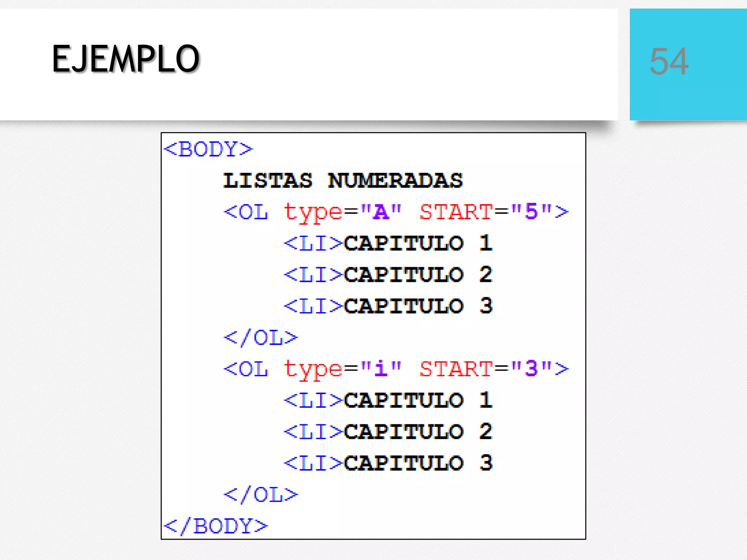Select the opening <BODY> tag

(x=208, y=149)
